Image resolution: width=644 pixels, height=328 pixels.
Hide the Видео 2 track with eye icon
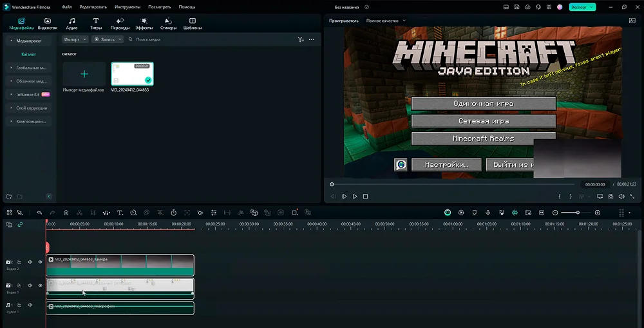40,262
